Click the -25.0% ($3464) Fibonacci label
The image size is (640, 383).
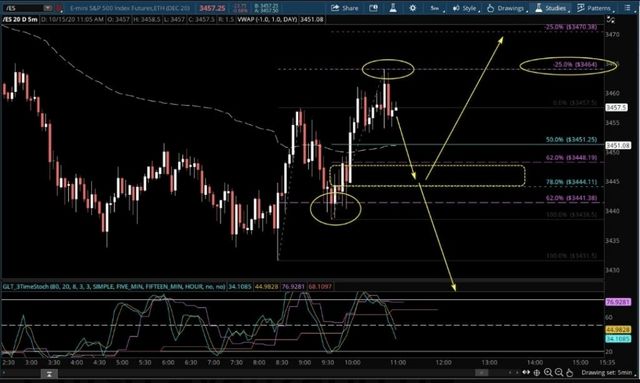[x=575, y=65]
